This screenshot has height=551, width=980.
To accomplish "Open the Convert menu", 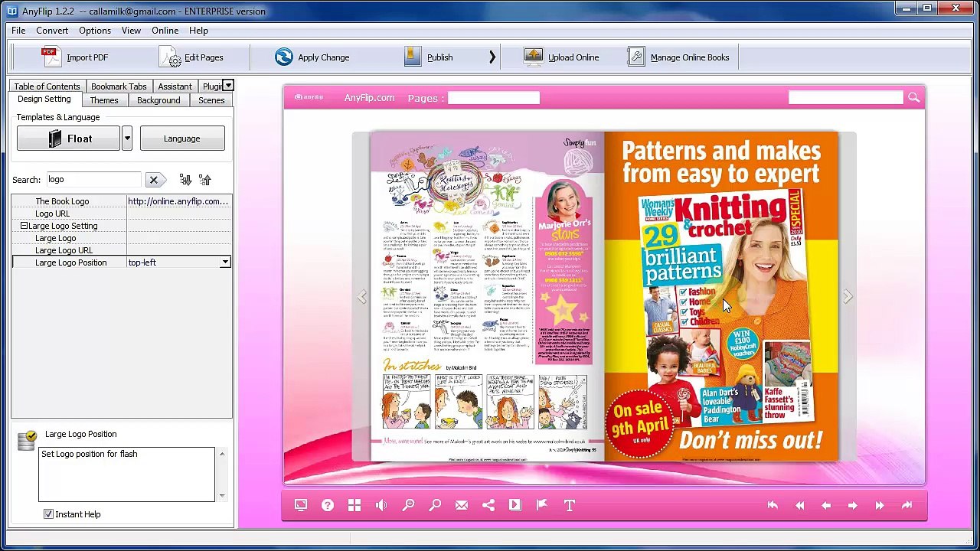I will click(52, 31).
